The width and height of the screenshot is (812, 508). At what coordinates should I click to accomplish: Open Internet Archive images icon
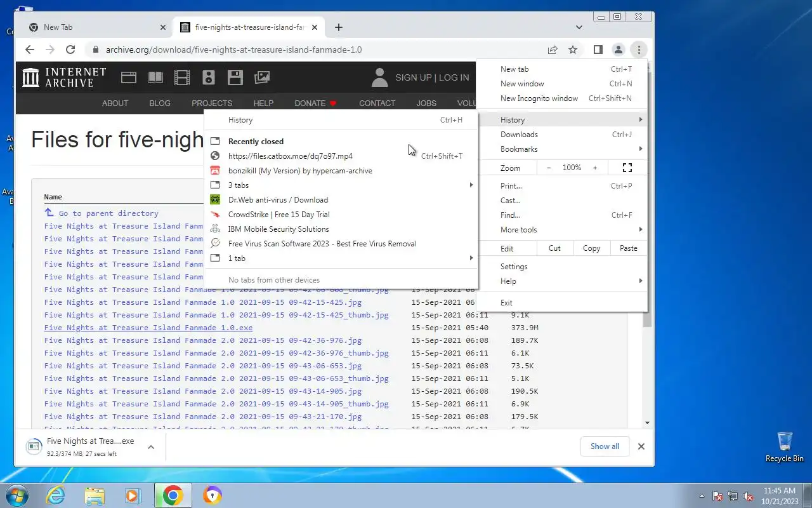[262, 77]
